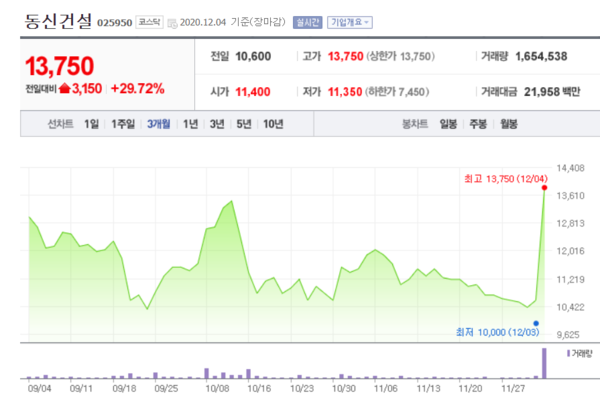Select the 10년 line chart tab
The width and height of the screenshot is (600, 404).
[x=273, y=124]
